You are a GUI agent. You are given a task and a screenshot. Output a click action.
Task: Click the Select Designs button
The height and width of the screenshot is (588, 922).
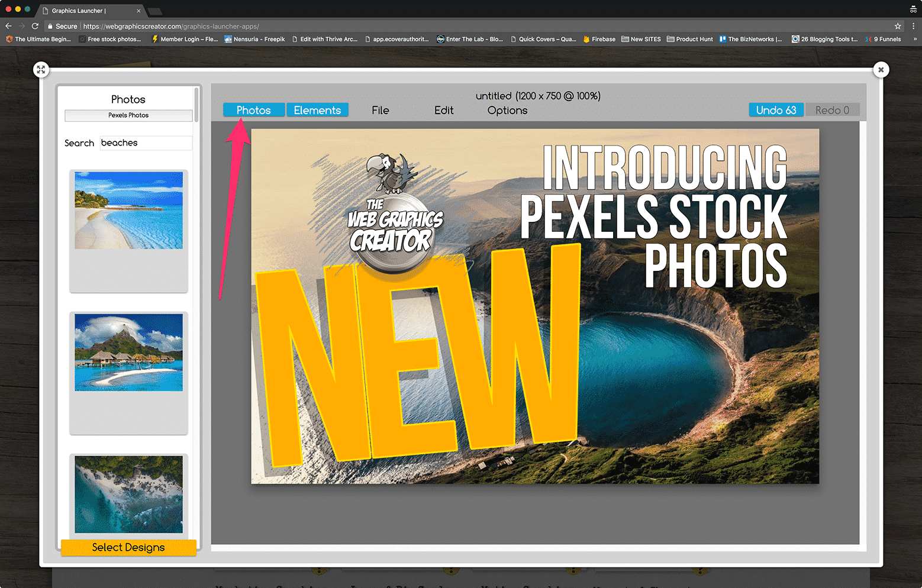tap(128, 548)
